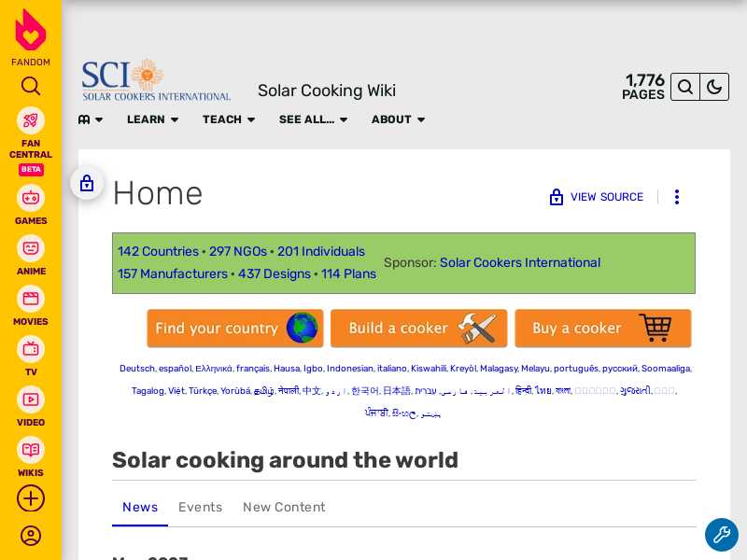This screenshot has width=747, height=560.
Task: Click the View Source link
Action: [597, 197]
